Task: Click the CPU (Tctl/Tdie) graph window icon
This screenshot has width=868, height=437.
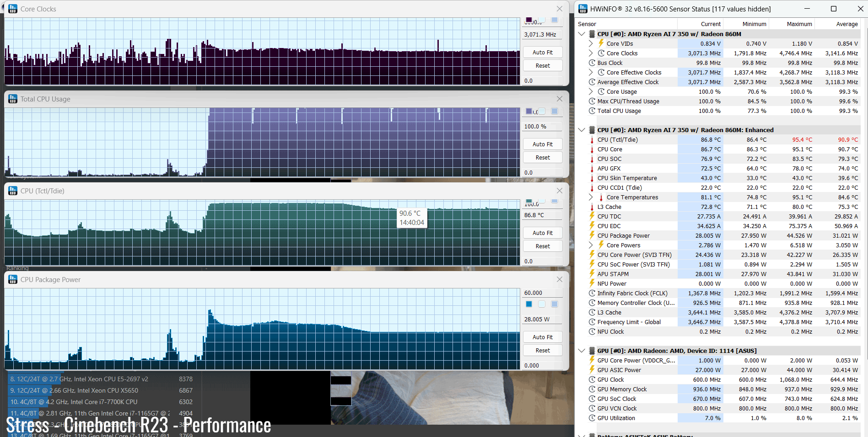Action: pyautogui.click(x=13, y=191)
